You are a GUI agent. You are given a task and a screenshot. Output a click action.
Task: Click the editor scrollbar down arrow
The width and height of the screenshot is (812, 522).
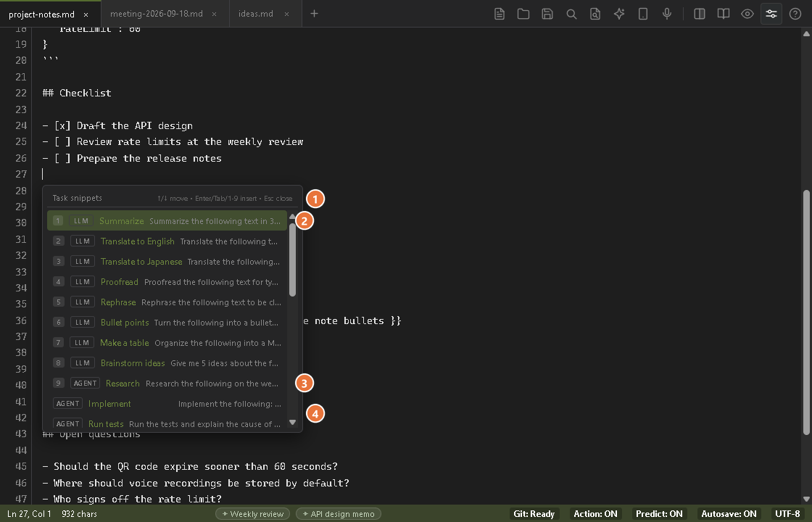point(805,500)
